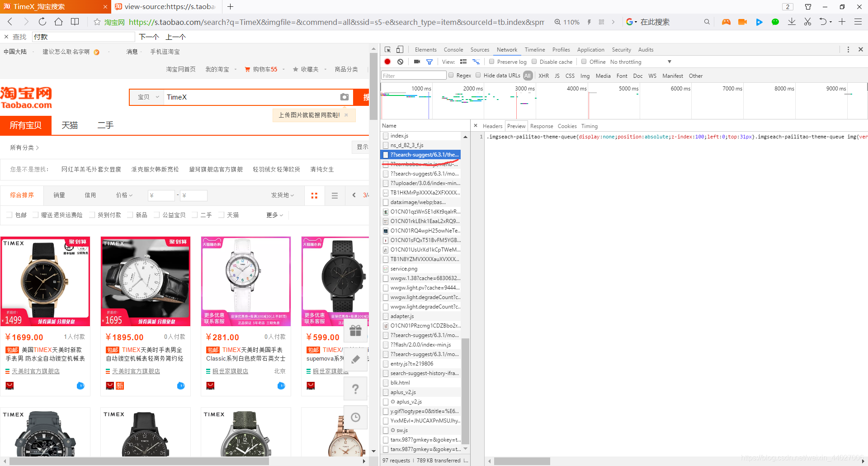The image size is (868, 466).
Task: Reload the page with the refresh icon
Action: point(42,21)
